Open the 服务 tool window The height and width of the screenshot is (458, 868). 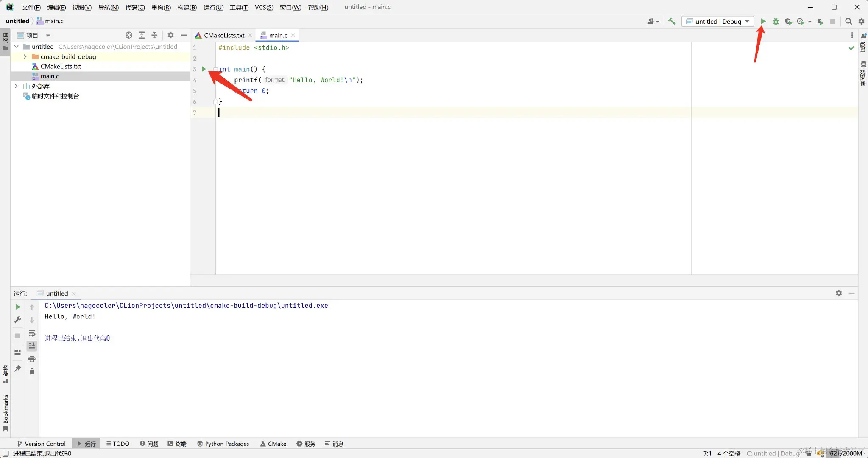(x=306, y=444)
